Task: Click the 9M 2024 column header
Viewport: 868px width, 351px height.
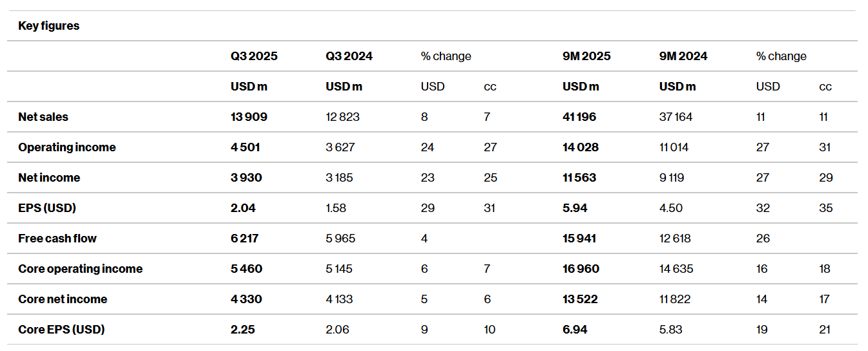Action: tap(683, 56)
